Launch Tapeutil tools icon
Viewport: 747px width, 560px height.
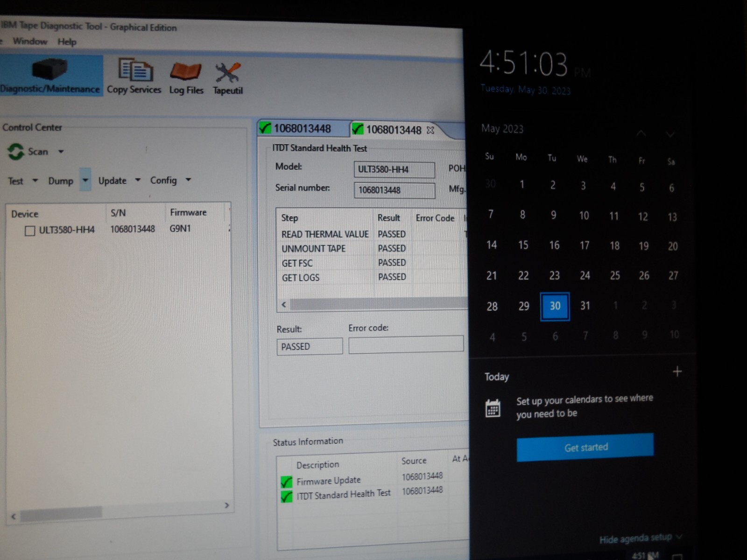[227, 73]
